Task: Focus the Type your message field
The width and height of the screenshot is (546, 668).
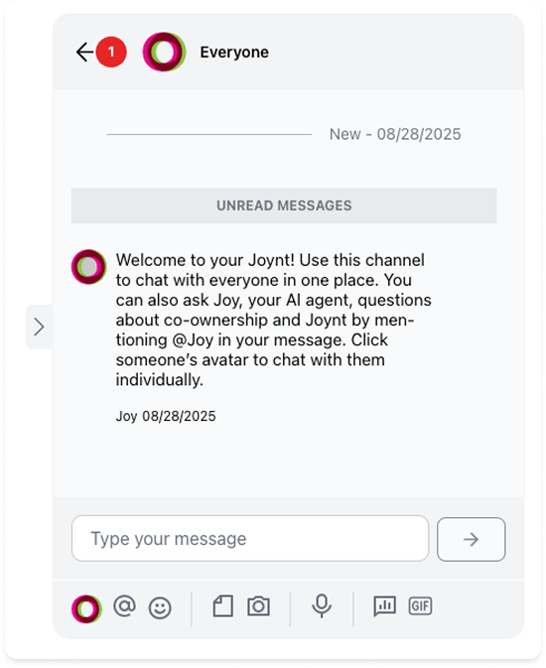Action: click(x=250, y=538)
